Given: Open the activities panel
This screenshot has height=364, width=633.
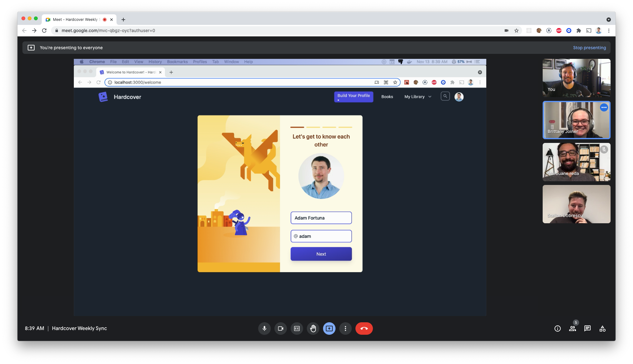Looking at the screenshot, I should click(x=602, y=329).
